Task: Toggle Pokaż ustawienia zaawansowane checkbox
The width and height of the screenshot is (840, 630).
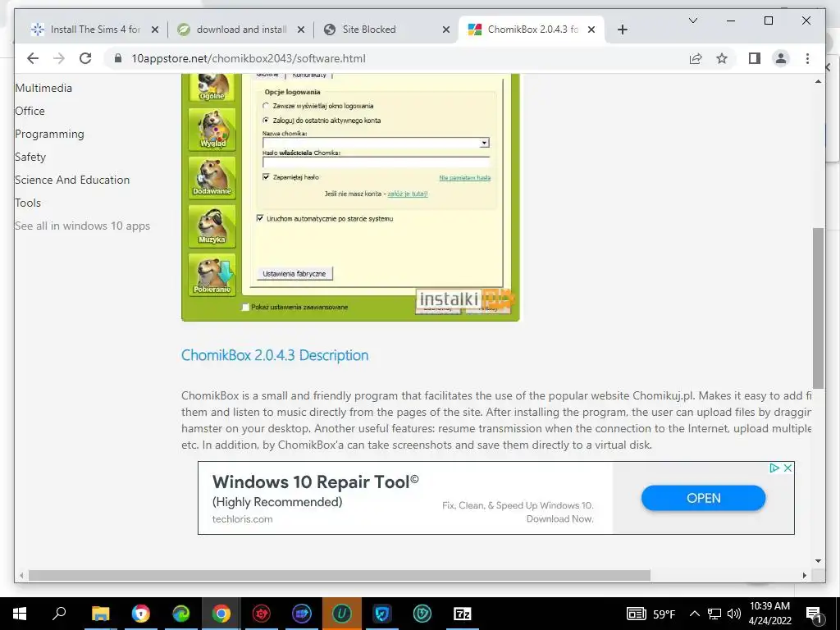Action: click(245, 307)
